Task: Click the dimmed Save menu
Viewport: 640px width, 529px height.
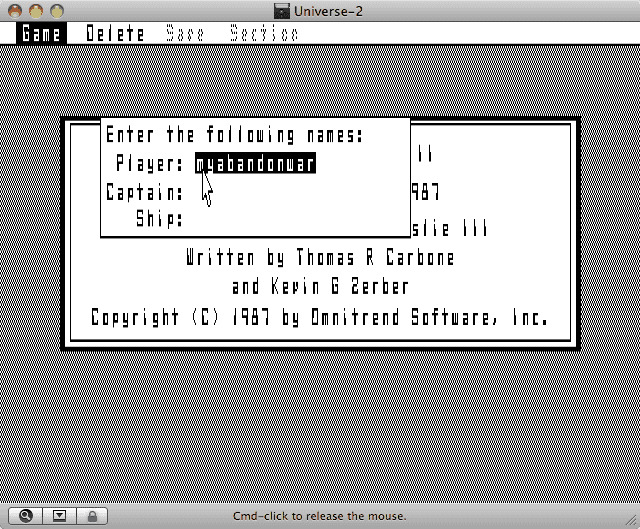Action: pos(185,33)
